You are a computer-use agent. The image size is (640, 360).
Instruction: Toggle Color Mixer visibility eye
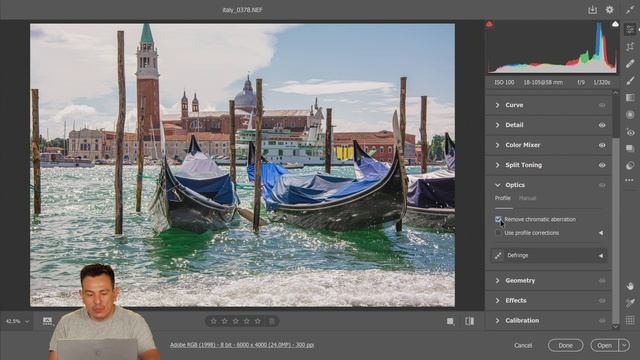pyautogui.click(x=602, y=145)
